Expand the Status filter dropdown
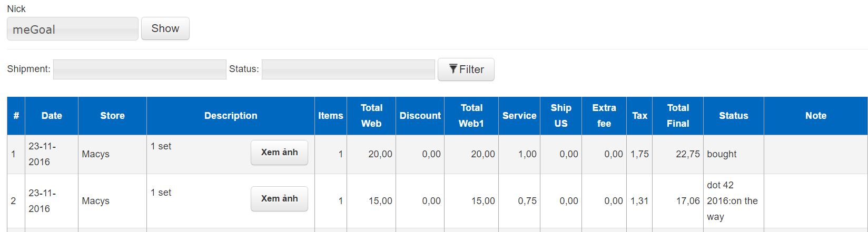 click(348, 69)
